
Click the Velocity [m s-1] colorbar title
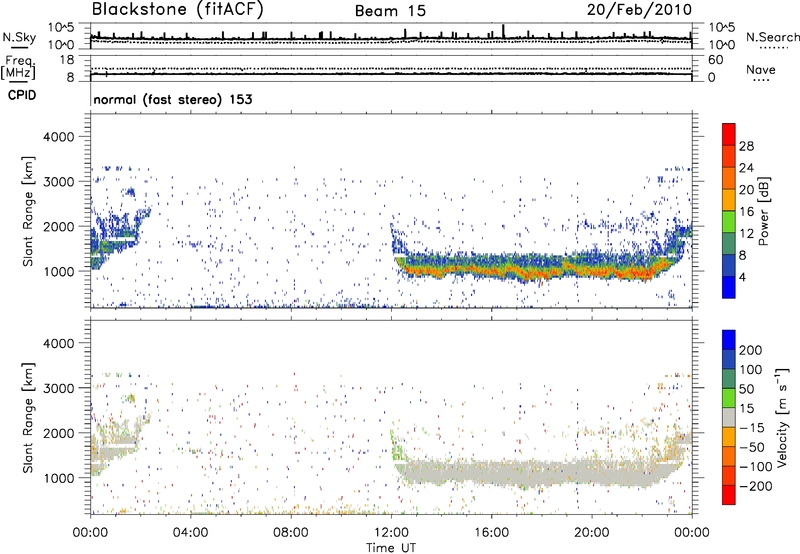tap(782, 417)
